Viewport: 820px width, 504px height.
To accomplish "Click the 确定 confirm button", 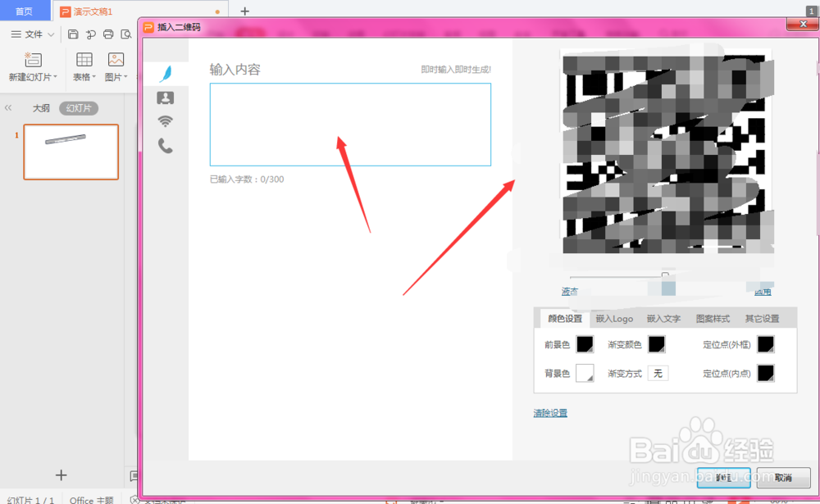I will pyautogui.click(x=724, y=477).
